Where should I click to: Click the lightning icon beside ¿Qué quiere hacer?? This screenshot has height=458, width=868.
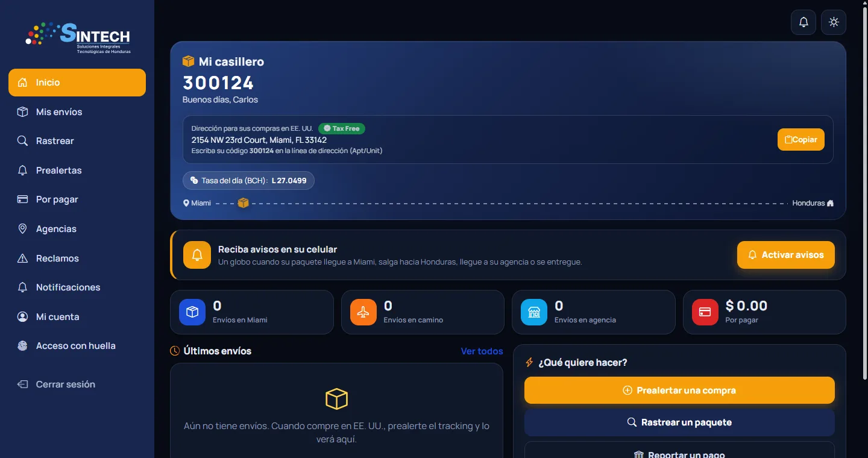click(x=530, y=362)
